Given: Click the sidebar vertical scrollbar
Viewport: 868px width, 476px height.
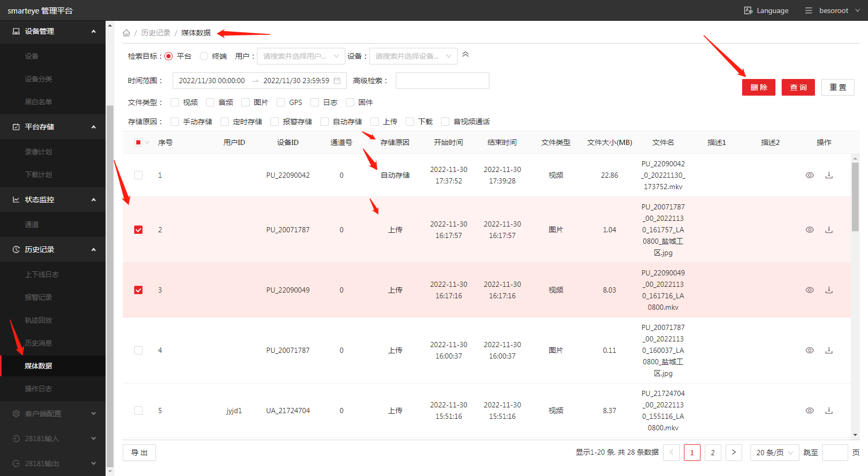Looking at the screenshot, I should (x=110, y=286).
